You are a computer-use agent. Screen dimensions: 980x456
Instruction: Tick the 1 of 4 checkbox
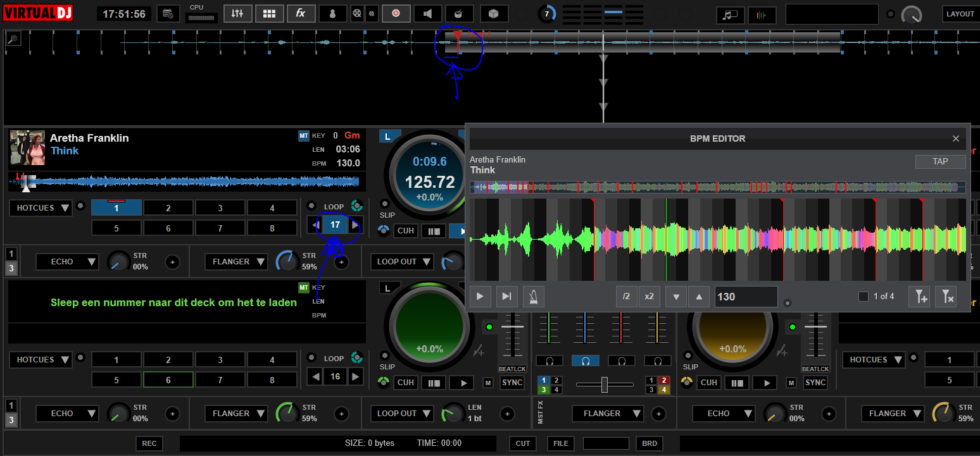pos(863,296)
